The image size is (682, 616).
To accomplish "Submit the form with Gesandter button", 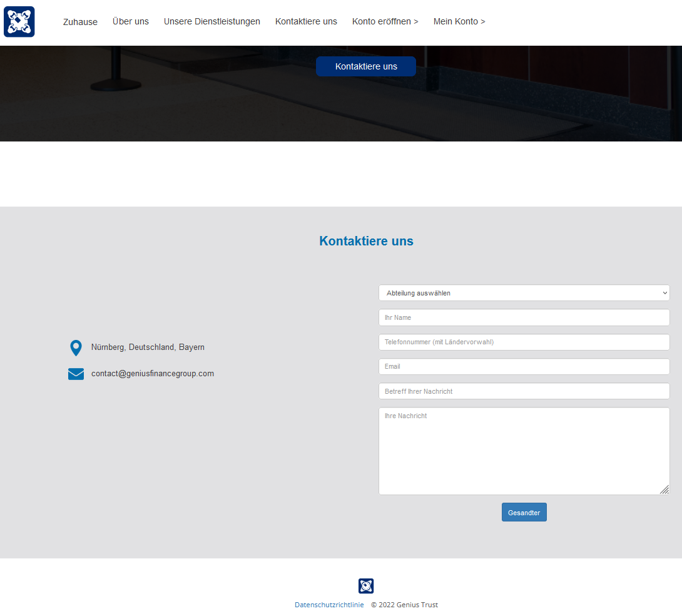I will point(524,513).
